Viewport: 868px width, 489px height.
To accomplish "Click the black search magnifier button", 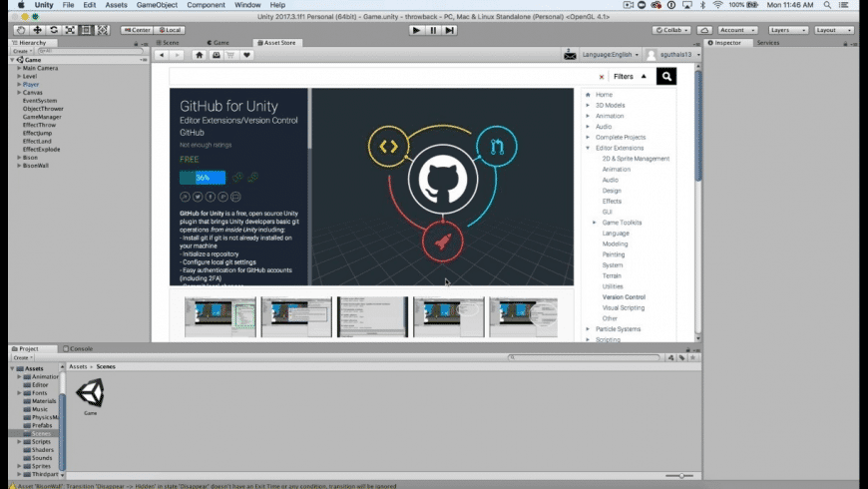I will [666, 76].
